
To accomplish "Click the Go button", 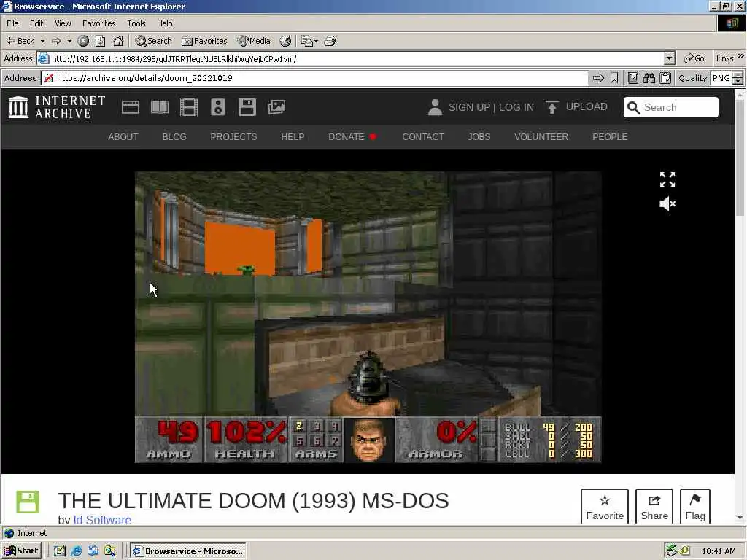I will pyautogui.click(x=694, y=58).
